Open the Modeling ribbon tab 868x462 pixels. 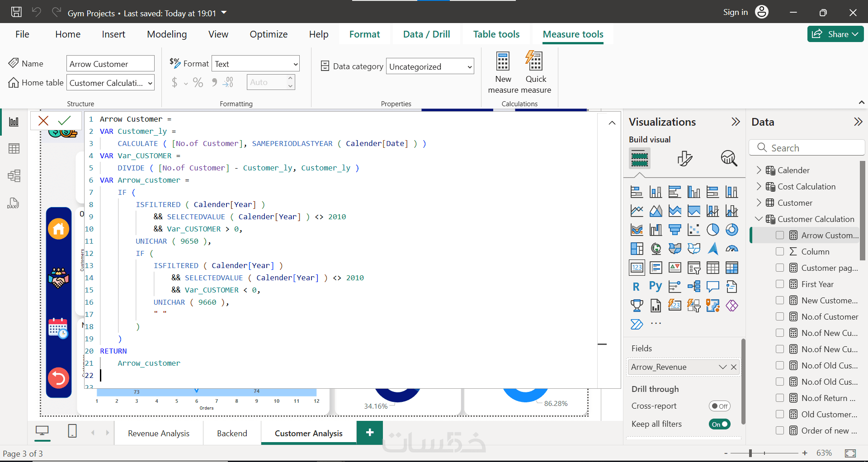(x=167, y=34)
